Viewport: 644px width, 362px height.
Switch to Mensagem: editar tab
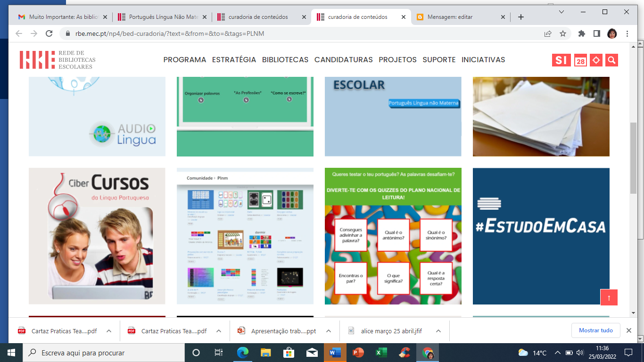(x=461, y=17)
